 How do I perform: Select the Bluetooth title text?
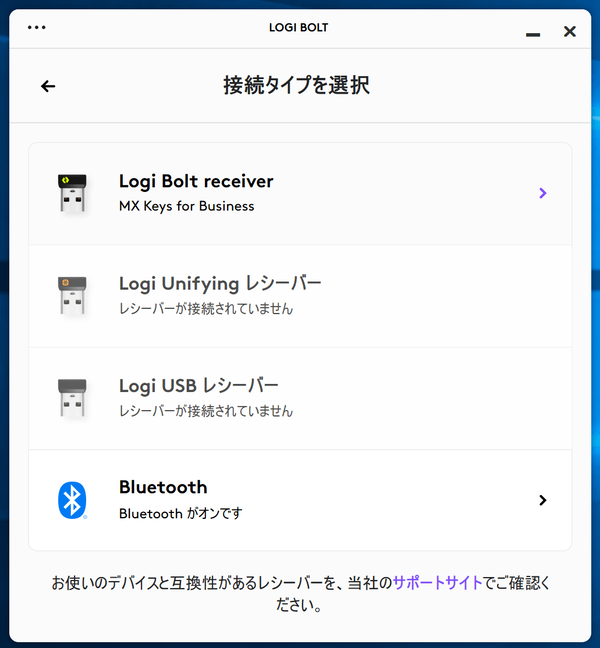pos(163,487)
